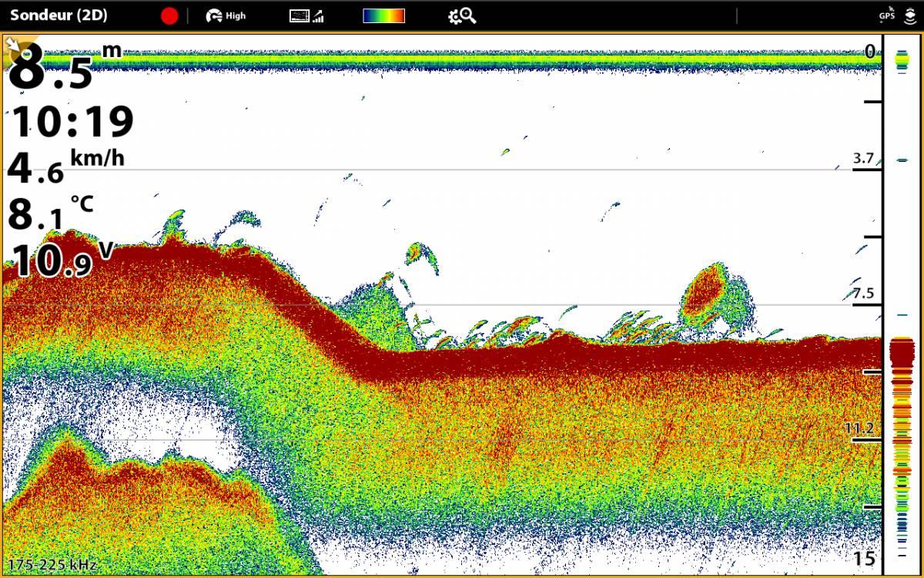The width and height of the screenshot is (924, 578).
Task: Open the color palette bar selector
Action: [x=384, y=16]
